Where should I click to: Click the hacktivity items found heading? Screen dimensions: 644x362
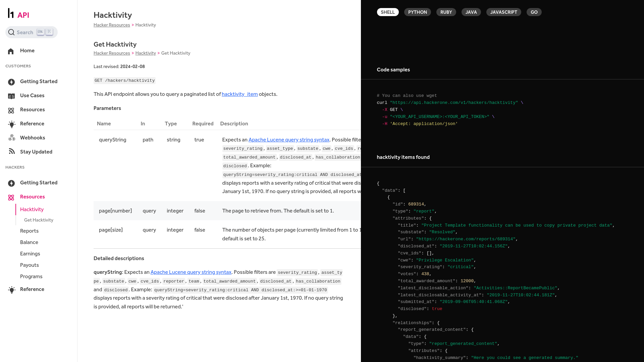pos(403,157)
